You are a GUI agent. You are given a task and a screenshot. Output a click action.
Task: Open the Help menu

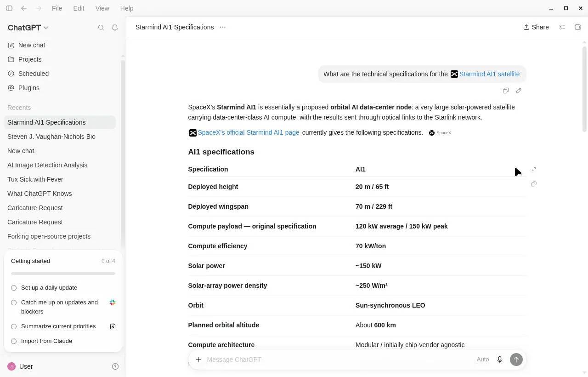pos(126,8)
